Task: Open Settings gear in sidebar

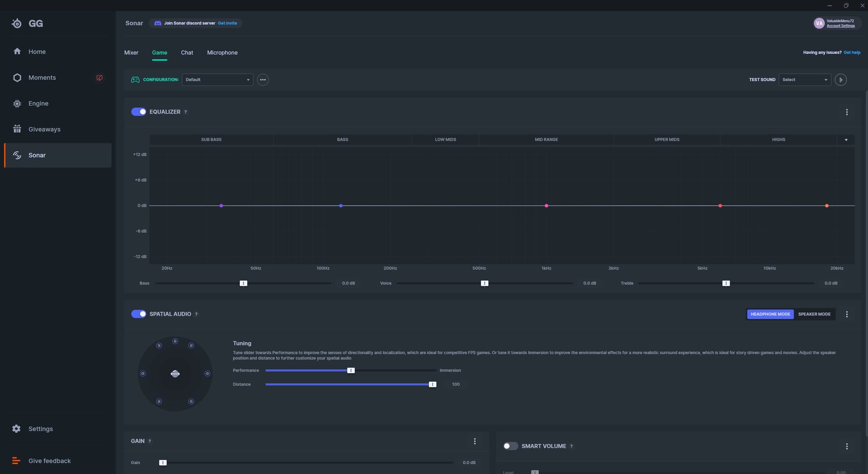Action: pos(17,429)
